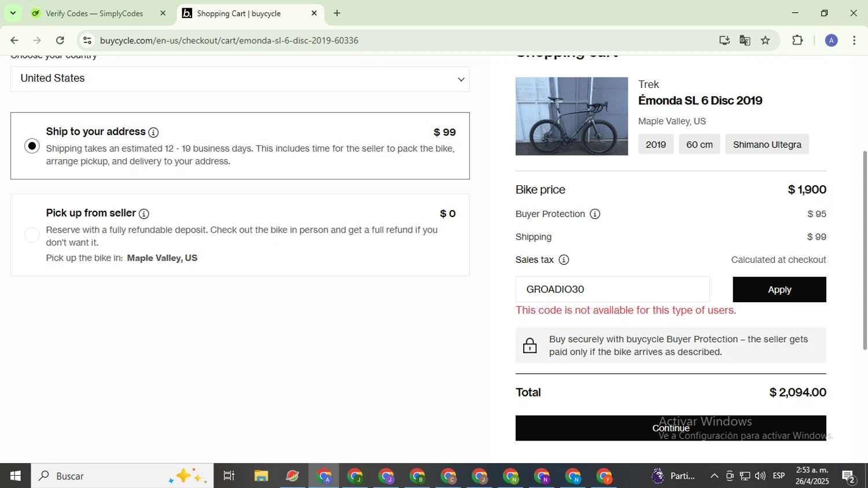Switch to Verify Codes — SimplyCodes tab

94,13
